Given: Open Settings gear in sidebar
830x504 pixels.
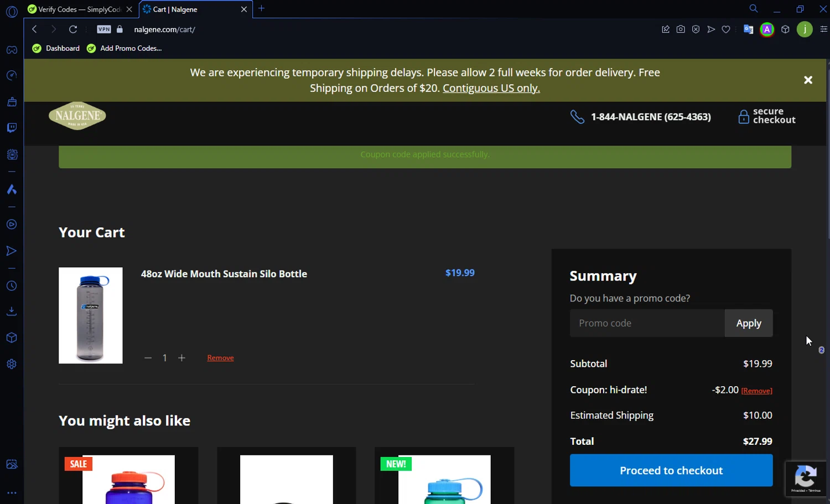Looking at the screenshot, I should coord(12,364).
